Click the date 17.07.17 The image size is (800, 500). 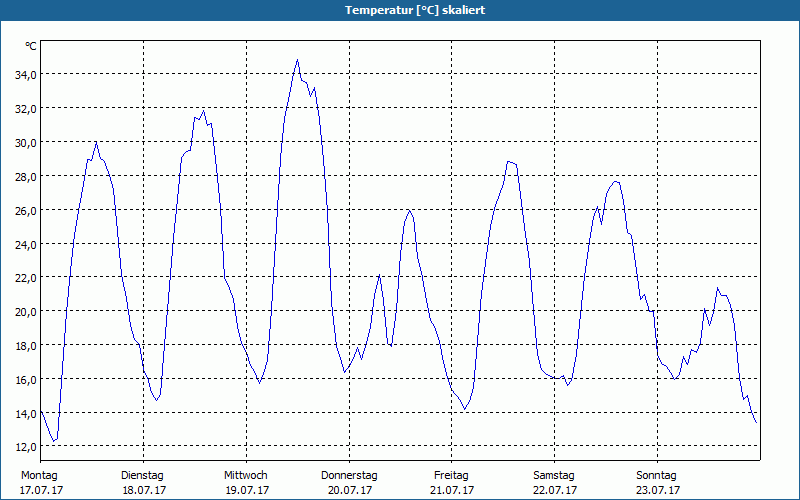point(41,490)
